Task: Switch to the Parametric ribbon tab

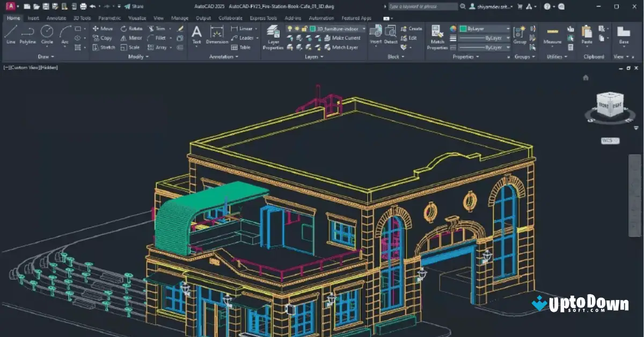Action: pyautogui.click(x=109, y=18)
